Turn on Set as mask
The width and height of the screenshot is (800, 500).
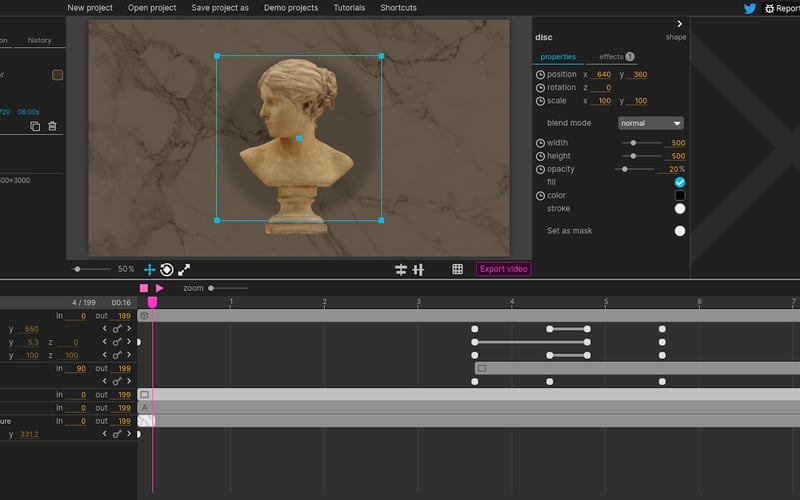point(680,231)
